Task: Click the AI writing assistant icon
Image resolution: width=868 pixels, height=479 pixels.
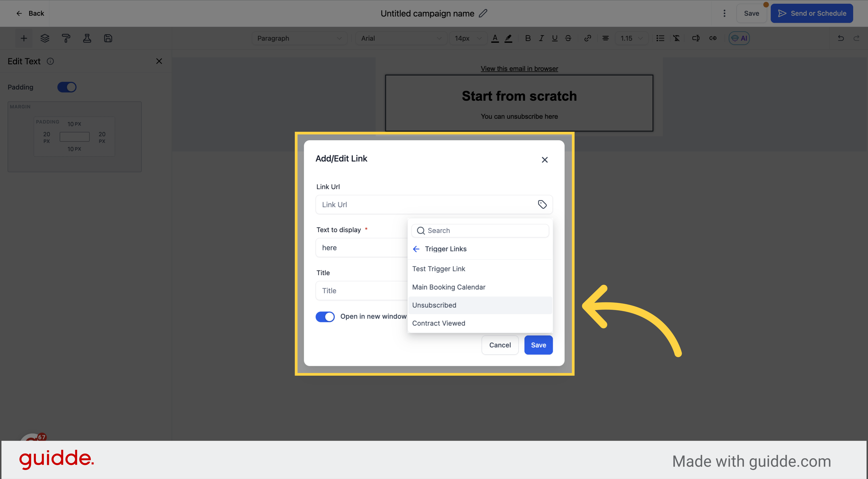Action: (739, 38)
